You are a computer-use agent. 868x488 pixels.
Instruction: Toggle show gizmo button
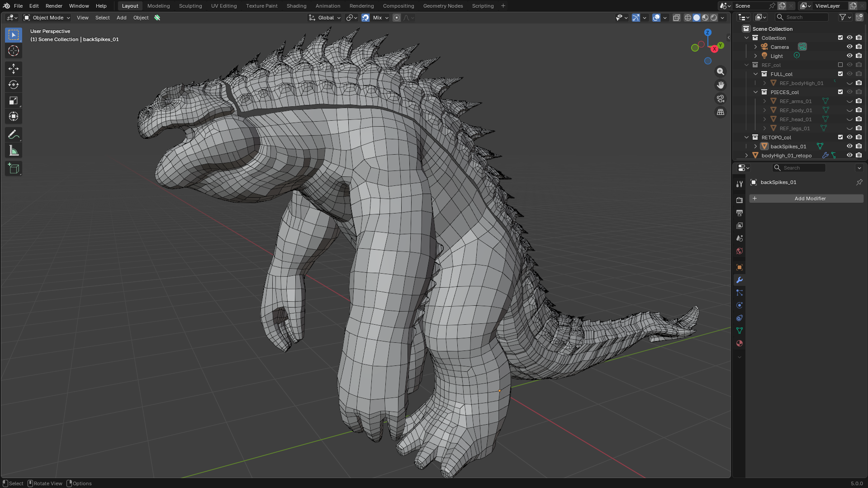(x=636, y=18)
